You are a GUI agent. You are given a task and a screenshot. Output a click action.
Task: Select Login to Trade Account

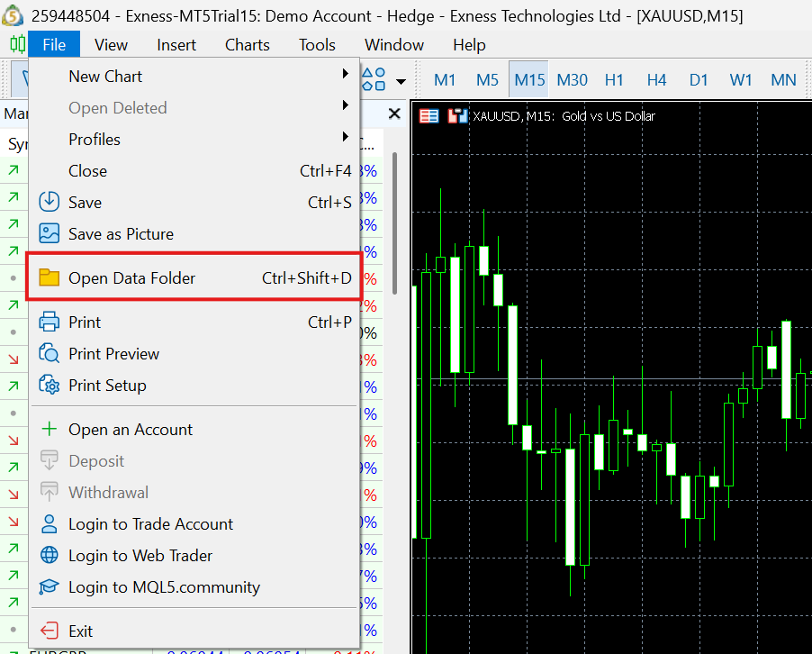(x=149, y=524)
